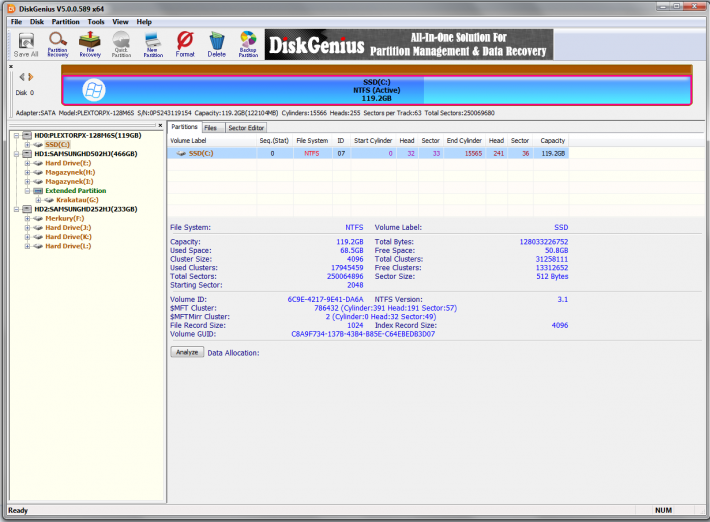This screenshot has width=710, height=522.
Task: Select Merkury(F:) in the tree
Action: click(65, 219)
